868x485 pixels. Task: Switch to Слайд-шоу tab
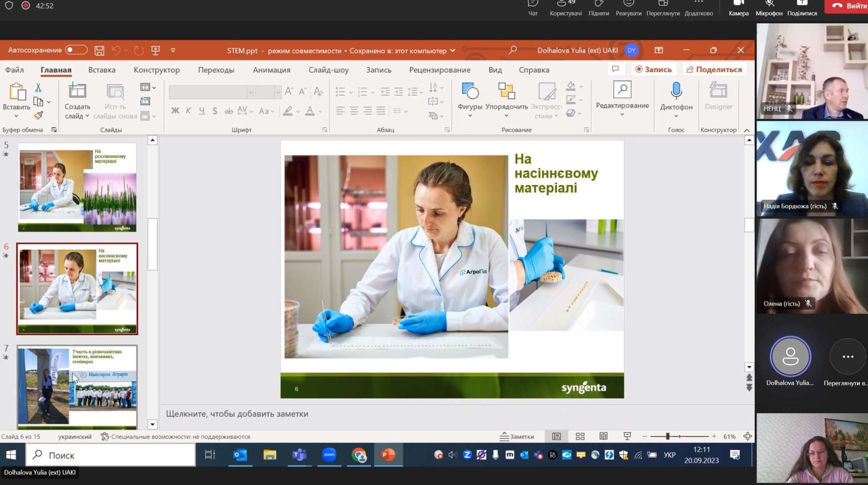pos(329,70)
